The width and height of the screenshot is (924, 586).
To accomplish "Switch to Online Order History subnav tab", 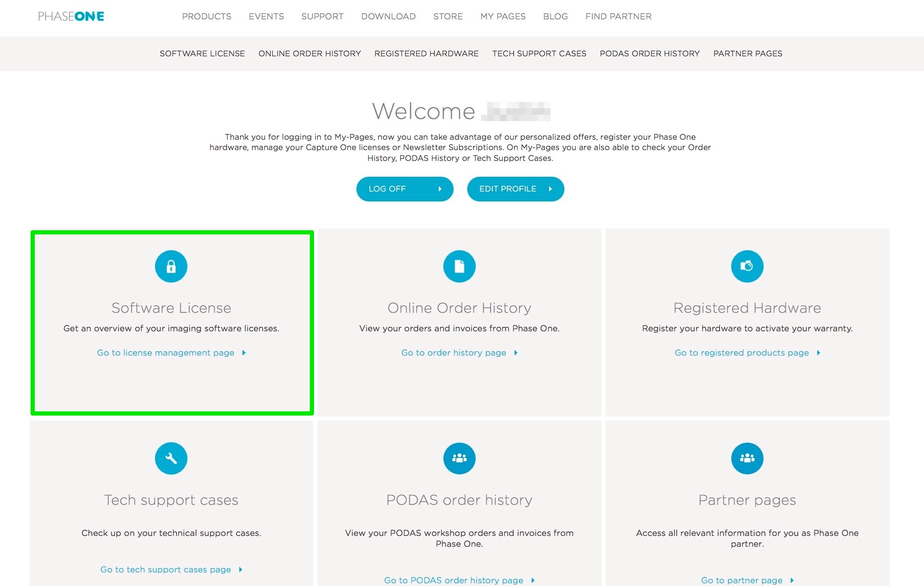I will (310, 54).
